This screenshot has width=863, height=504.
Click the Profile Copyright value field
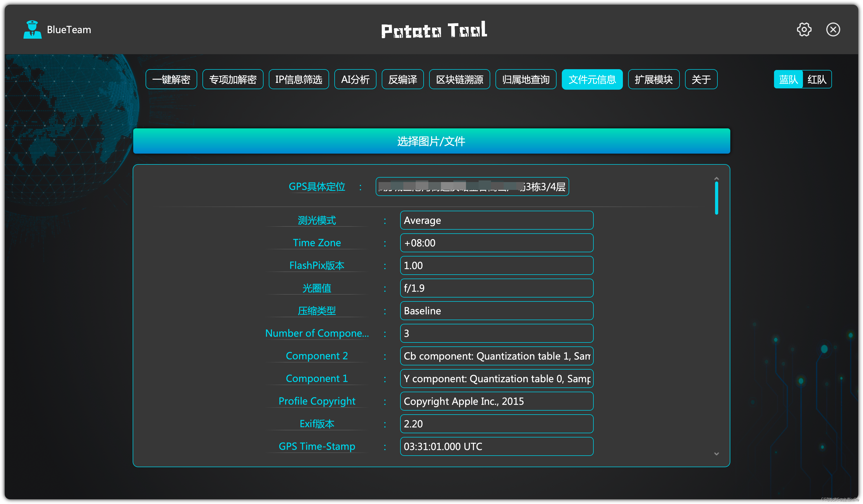tap(496, 401)
